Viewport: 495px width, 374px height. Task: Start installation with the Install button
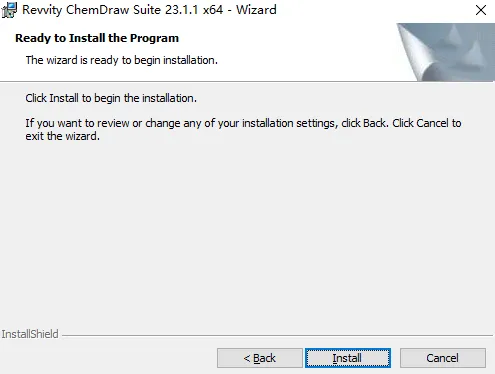point(348,358)
